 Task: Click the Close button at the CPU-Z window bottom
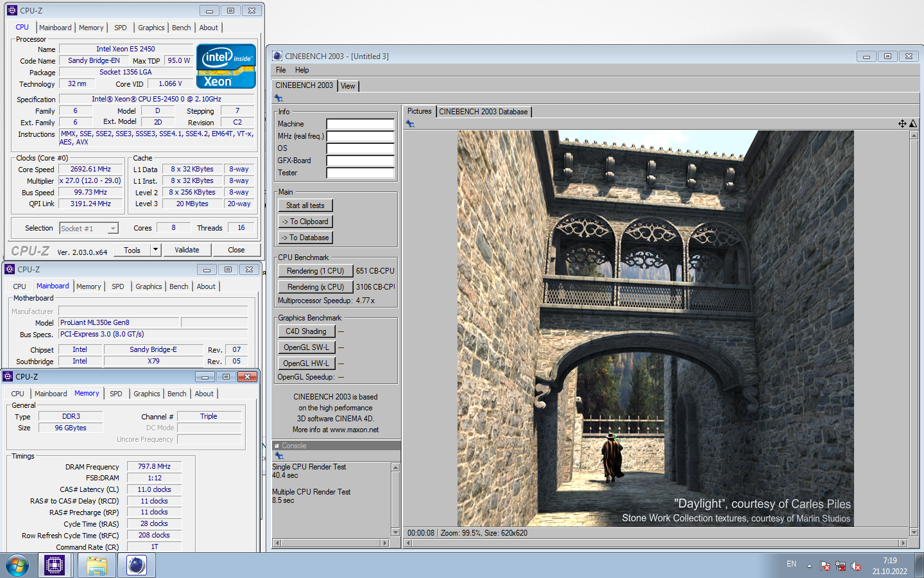tap(236, 250)
